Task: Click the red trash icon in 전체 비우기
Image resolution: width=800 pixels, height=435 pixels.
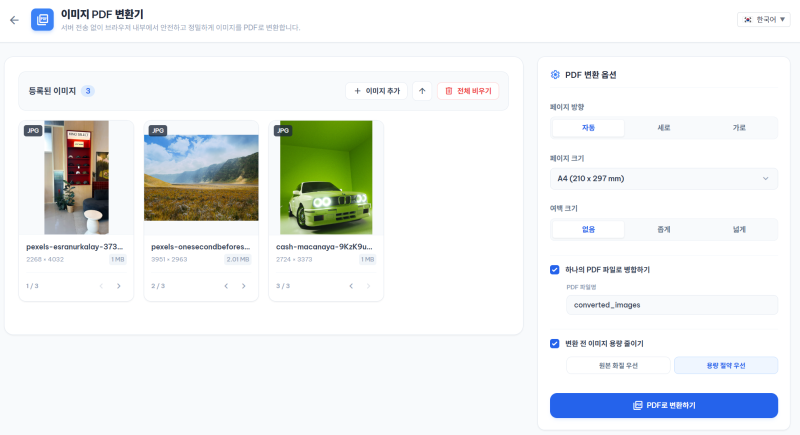Action: [448, 91]
